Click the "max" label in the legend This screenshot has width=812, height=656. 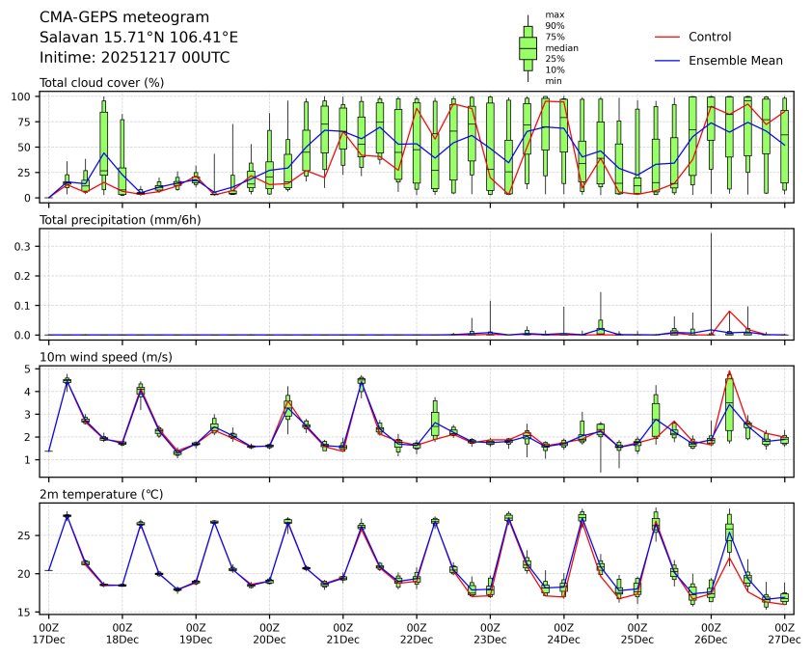tap(554, 14)
